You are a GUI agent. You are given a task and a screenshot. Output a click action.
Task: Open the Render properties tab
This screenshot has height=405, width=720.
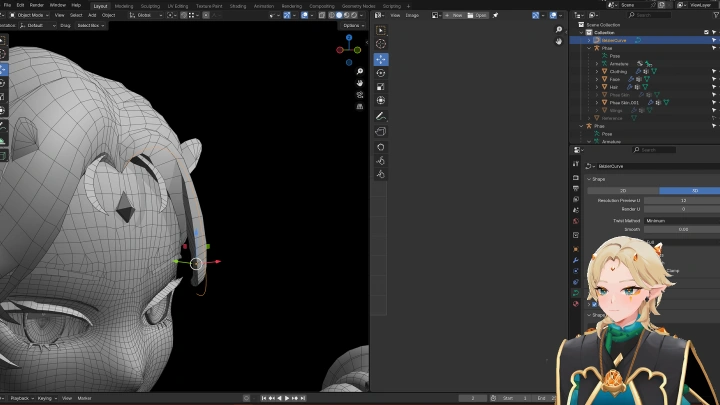click(576, 177)
